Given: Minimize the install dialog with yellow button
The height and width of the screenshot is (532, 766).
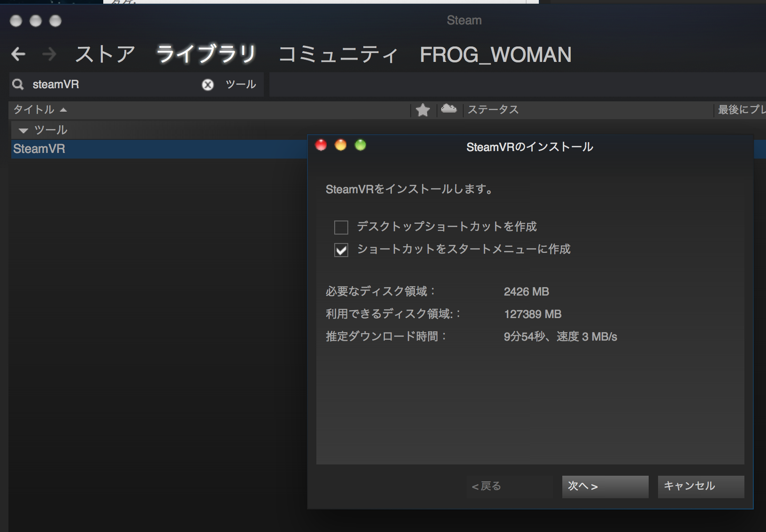Looking at the screenshot, I should pyautogui.click(x=341, y=145).
